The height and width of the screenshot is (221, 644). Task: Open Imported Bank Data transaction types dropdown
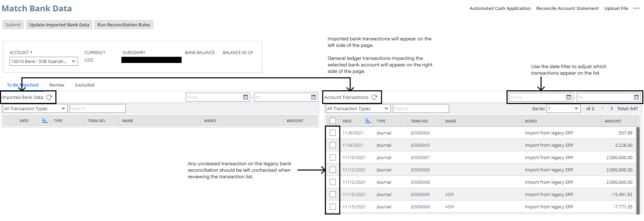(x=35, y=108)
